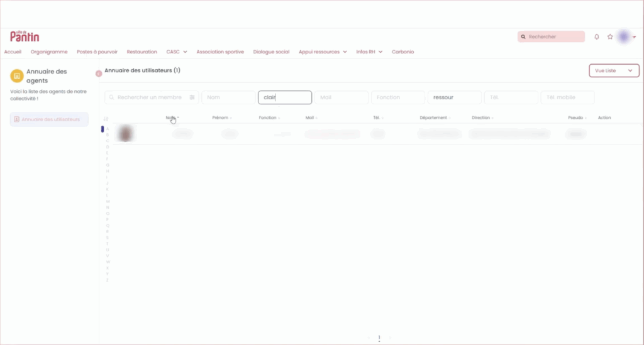Select Annuaire des utilisateurs in the sidebar
644x345 pixels.
point(50,119)
